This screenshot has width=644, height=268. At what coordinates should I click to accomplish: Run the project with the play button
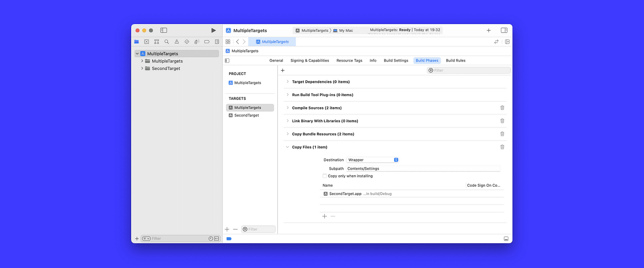click(213, 30)
